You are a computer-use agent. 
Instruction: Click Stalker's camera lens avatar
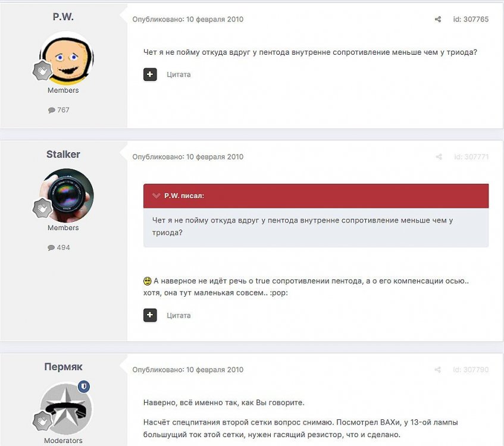pos(67,196)
